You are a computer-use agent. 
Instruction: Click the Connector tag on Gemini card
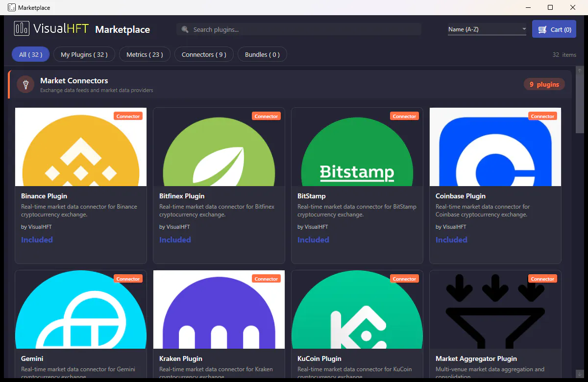tap(128, 279)
